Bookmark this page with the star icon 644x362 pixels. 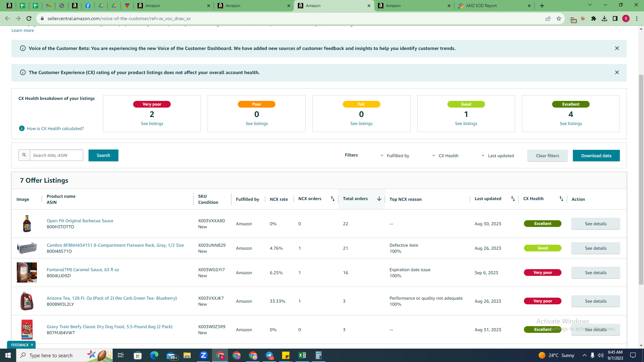pos(559,18)
